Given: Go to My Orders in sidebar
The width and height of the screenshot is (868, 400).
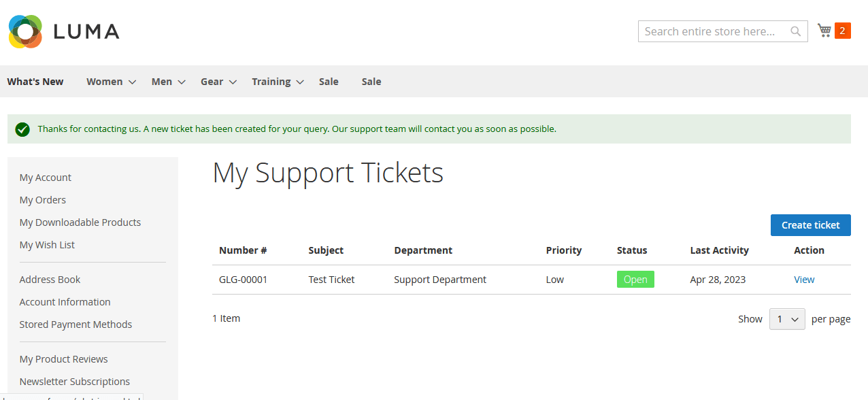Looking at the screenshot, I should [43, 200].
